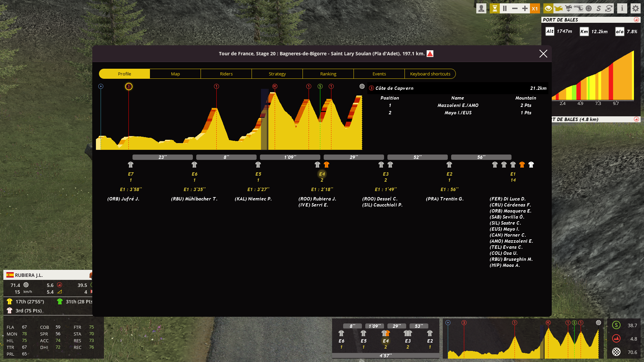Open the rider profile icon in top toolbar

(x=481, y=8)
